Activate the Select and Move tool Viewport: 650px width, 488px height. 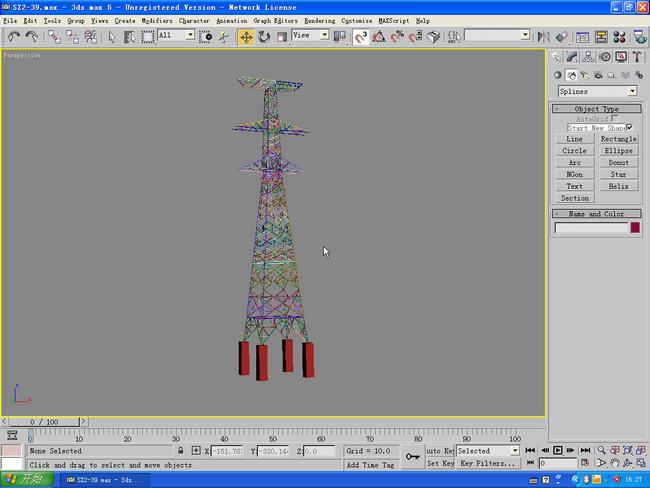click(246, 37)
